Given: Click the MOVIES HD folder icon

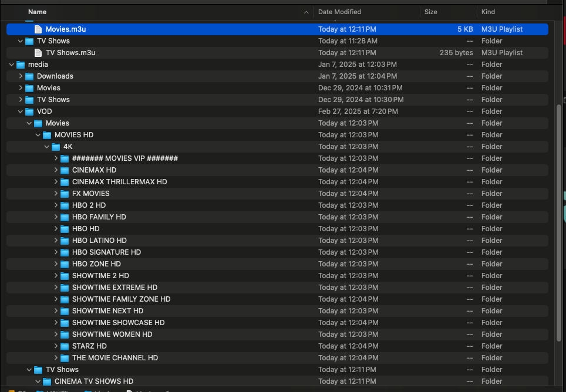Looking at the screenshot, I should click(47, 135).
